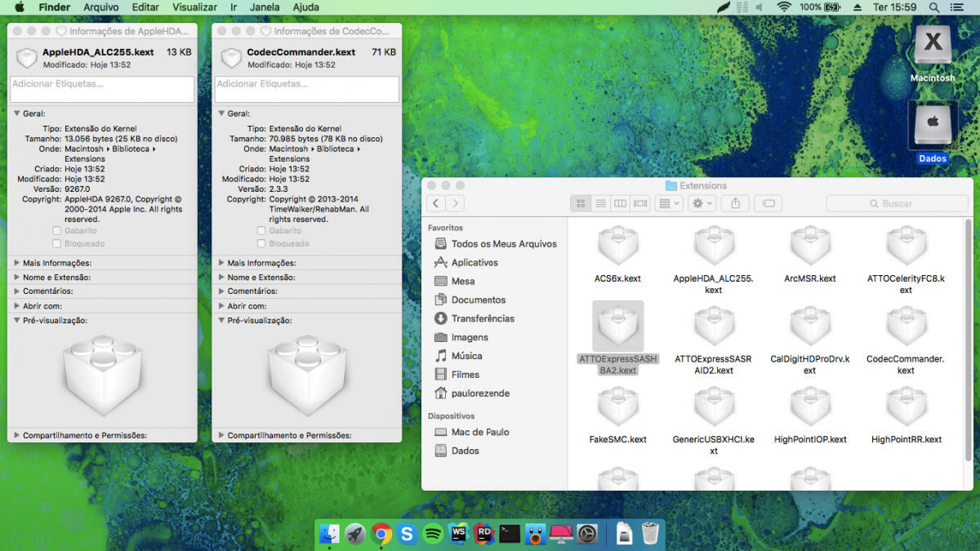Toggle Bloqueado checkbox in CodecCommander info window
Viewport: 980px width, 551px height.
(x=261, y=243)
